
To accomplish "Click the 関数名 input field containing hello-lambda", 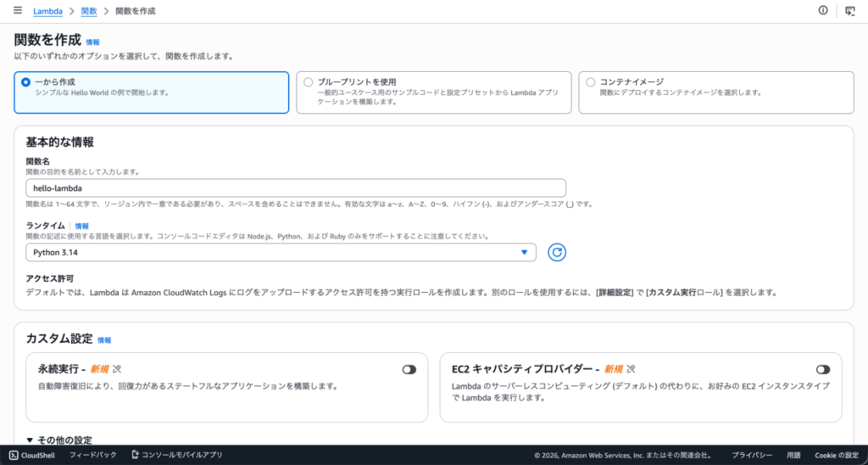I will point(296,188).
